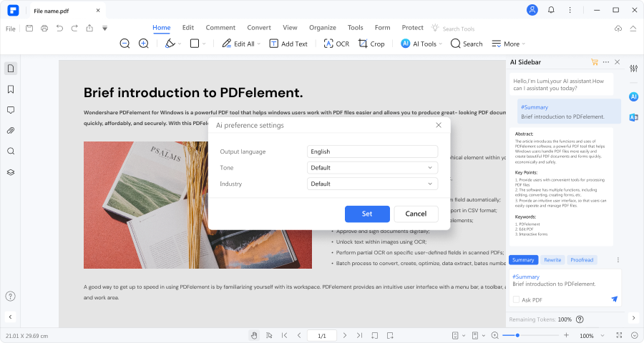
Task: Open the properties sliders icon on right
Action: 634,69
